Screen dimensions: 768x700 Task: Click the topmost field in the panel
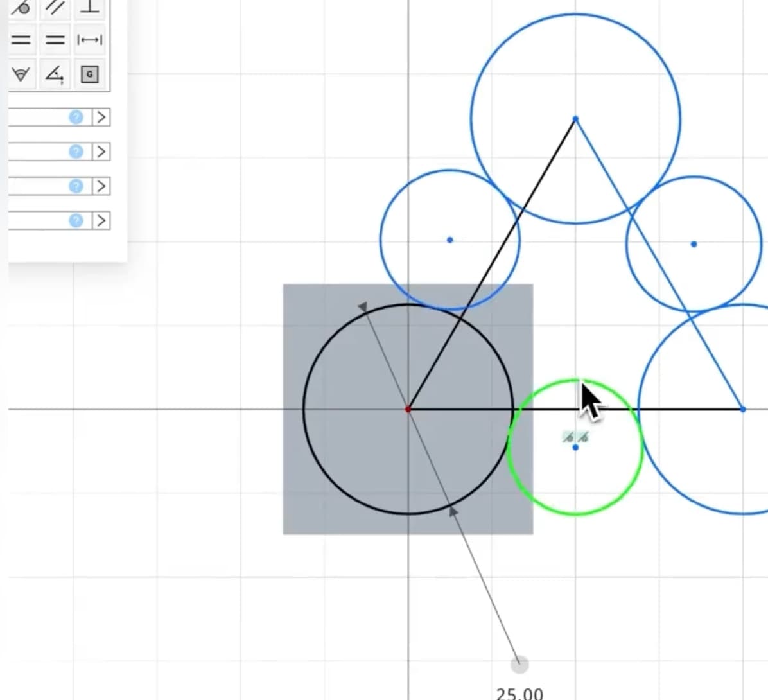(x=37, y=117)
